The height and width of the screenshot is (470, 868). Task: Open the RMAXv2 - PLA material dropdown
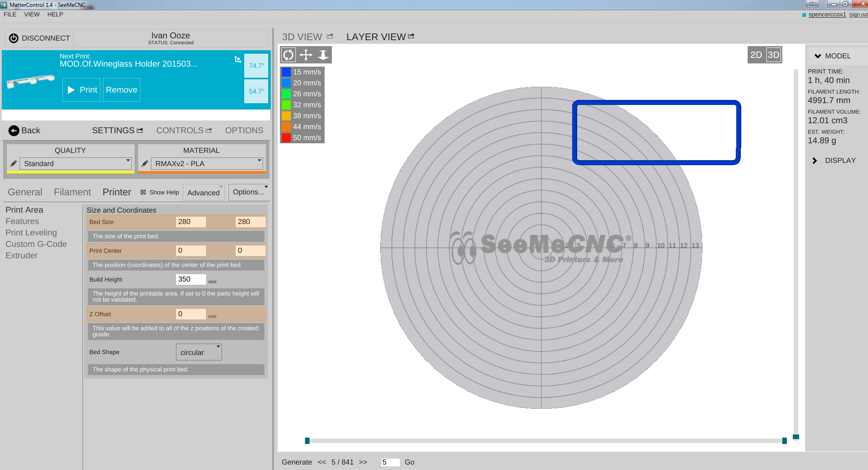click(207, 164)
